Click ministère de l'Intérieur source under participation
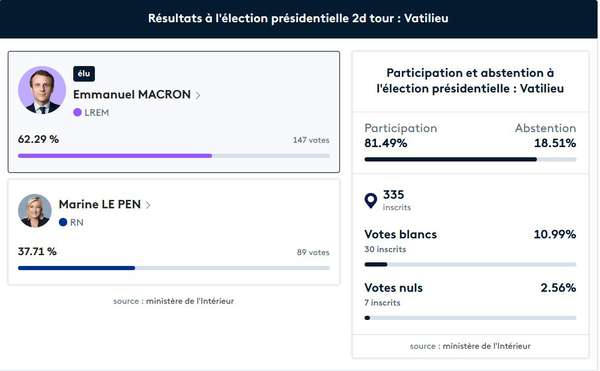This screenshot has height=371, width=600. [x=487, y=346]
